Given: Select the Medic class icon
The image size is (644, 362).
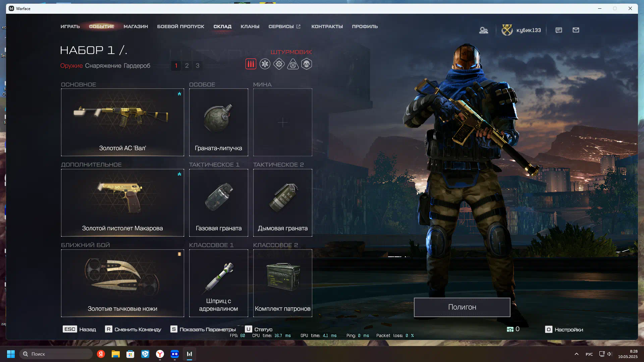Looking at the screenshot, I should 265,64.
